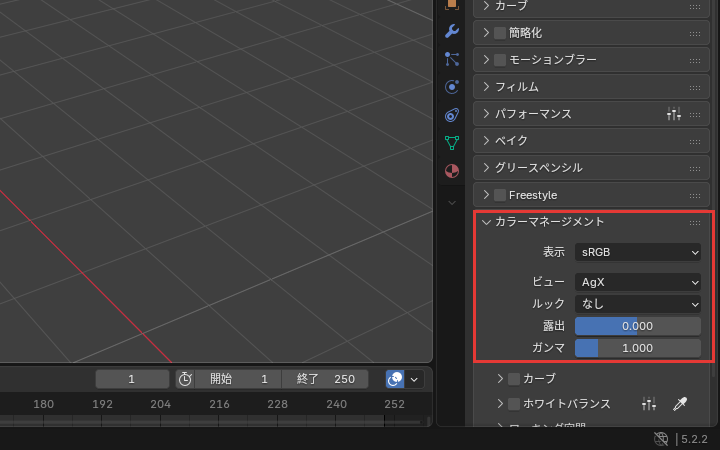Enable the モーションブラー checkbox

point(500,60)
